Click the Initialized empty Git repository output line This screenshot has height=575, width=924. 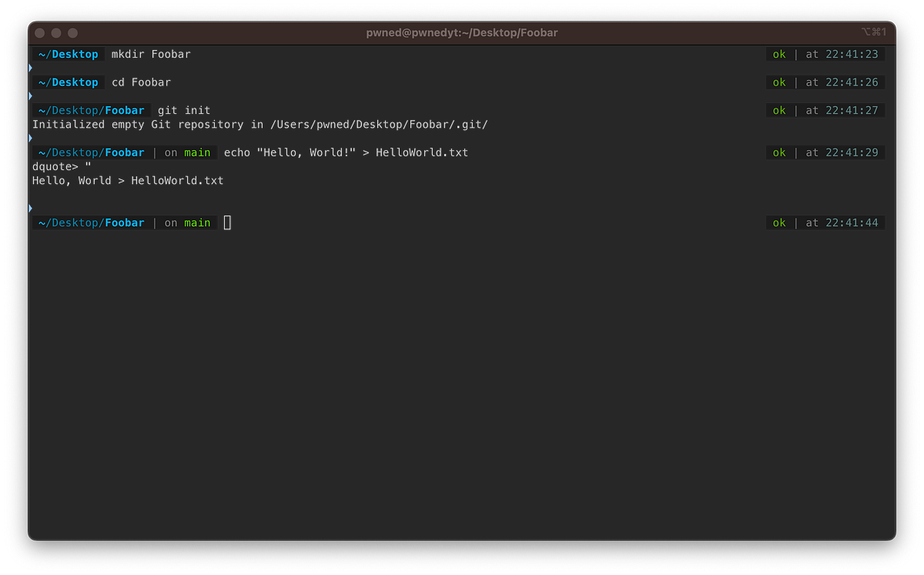coord(259,124)
